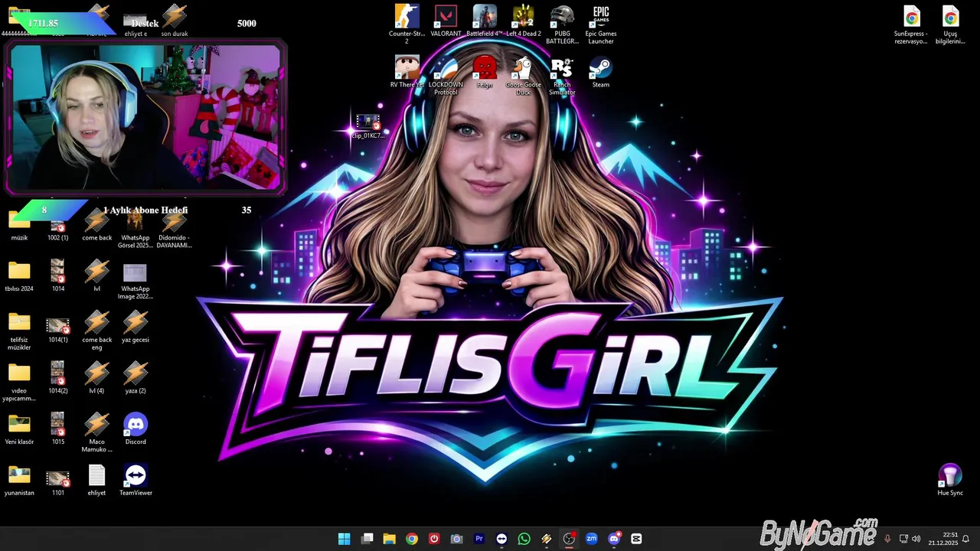
Task: Select the yaz gecesi audio file
Action: (x=136, y=327)
